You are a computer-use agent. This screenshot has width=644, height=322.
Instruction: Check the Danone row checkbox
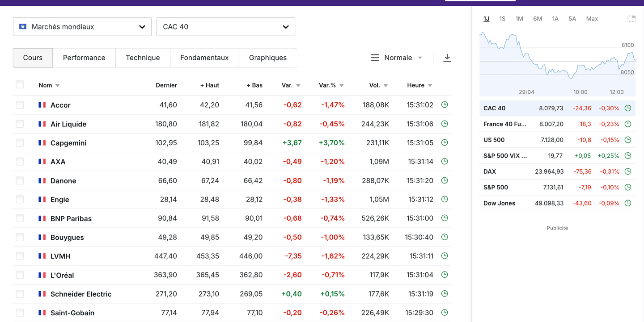click(20, 180)
